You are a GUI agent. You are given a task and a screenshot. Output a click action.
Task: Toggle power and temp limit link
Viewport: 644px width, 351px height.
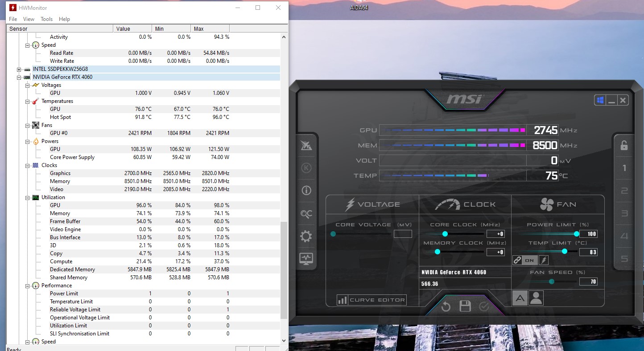517,261
